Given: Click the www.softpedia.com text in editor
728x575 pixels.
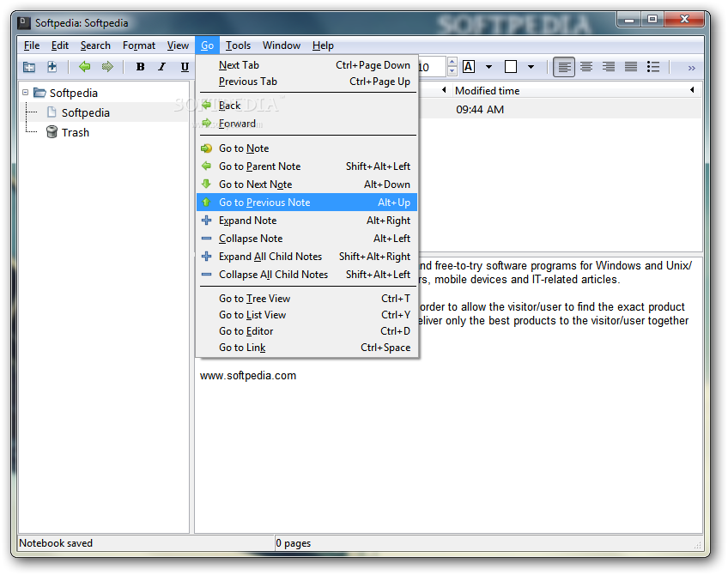Looking at the screenshot, I should (248, 375).
